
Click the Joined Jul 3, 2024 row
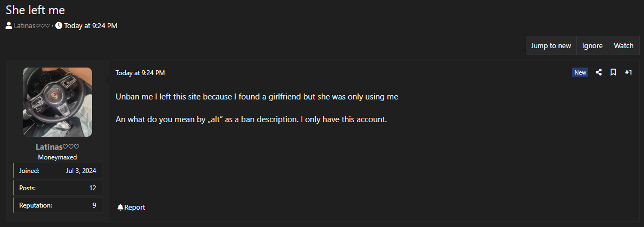tap(57, 171)
